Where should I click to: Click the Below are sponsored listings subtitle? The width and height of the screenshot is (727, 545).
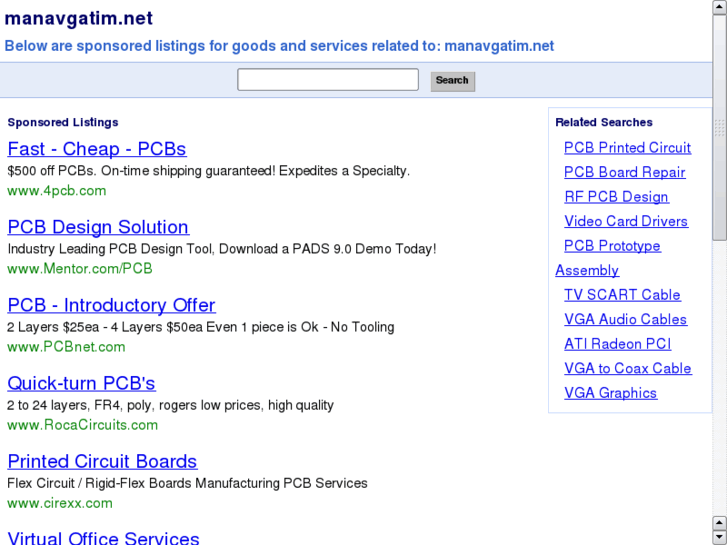[279, 46]
